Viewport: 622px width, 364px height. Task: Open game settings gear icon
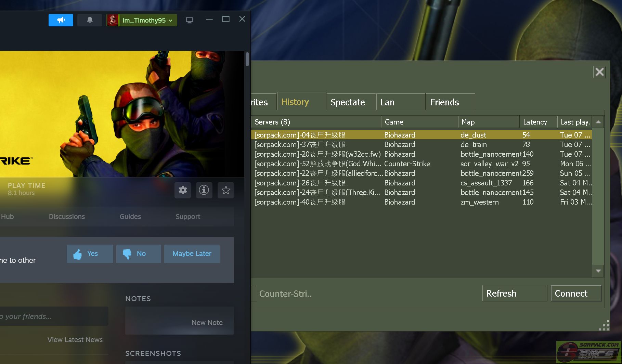(x=183, y=190)
